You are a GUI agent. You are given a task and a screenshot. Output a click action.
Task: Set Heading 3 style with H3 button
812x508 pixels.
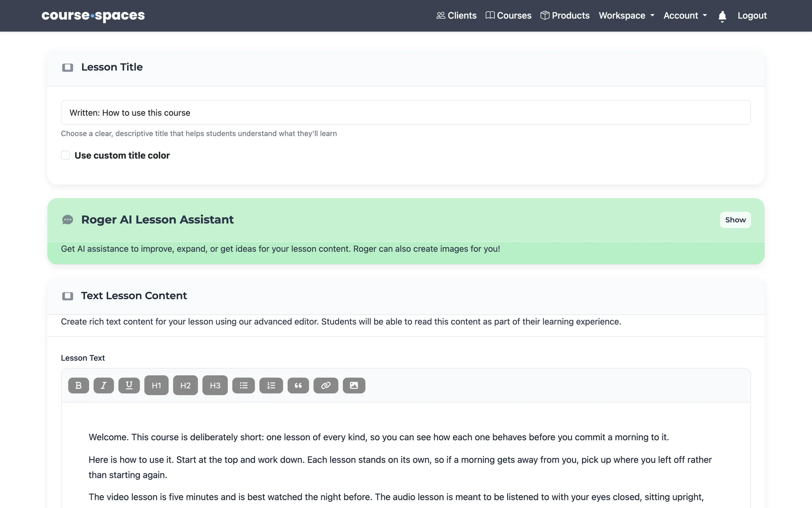coord(215,385)
